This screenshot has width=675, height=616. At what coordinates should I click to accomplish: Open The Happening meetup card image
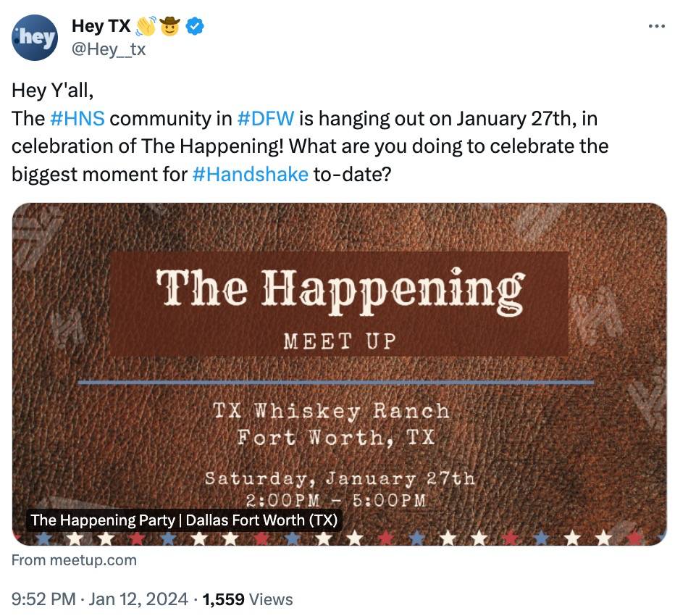tap(339, 373)
